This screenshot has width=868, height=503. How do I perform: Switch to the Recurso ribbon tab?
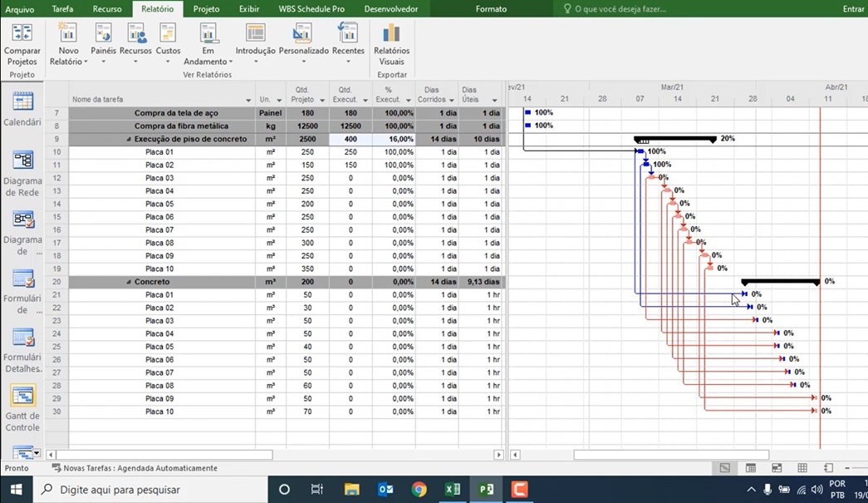click(107, 9)
